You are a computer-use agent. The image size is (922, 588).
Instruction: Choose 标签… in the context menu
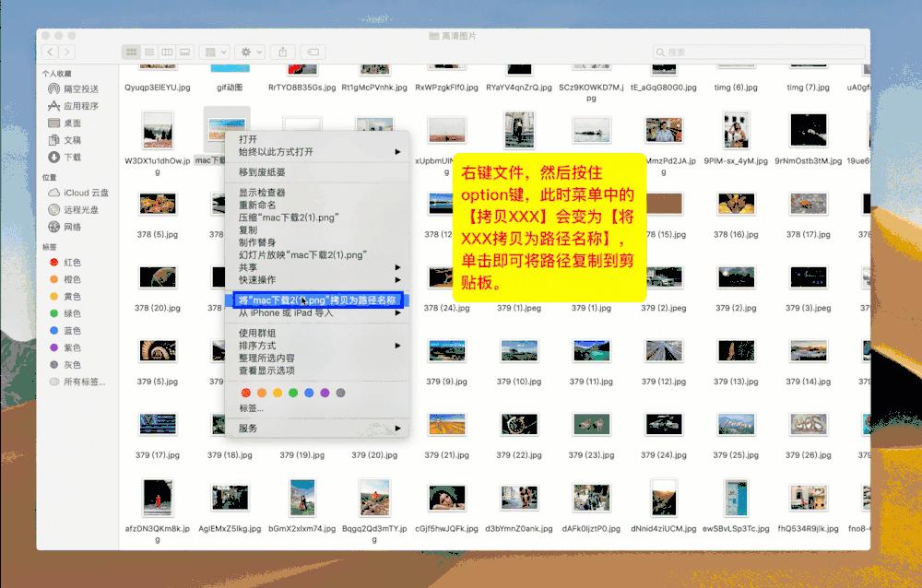pos(317,408)
